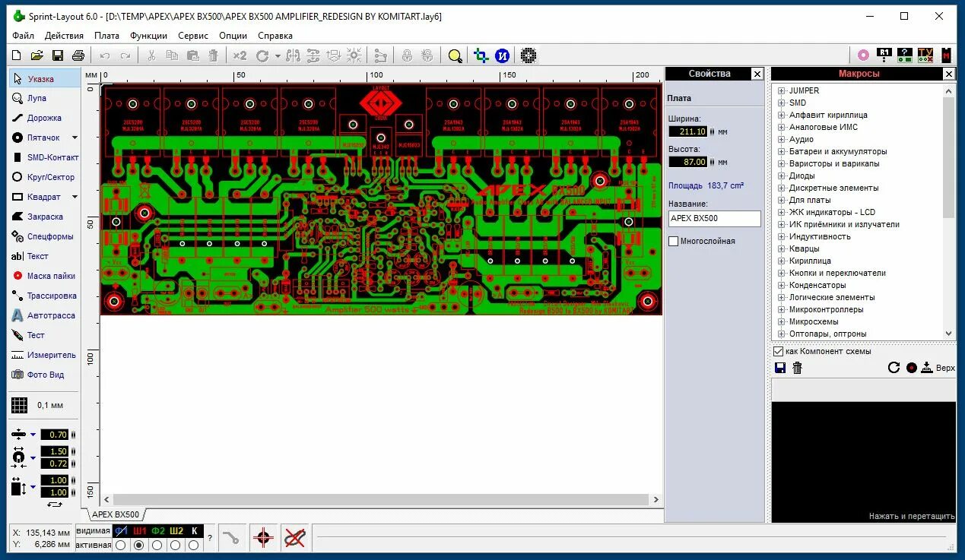
Task: Print the board using printer icon
Action: 78,55
